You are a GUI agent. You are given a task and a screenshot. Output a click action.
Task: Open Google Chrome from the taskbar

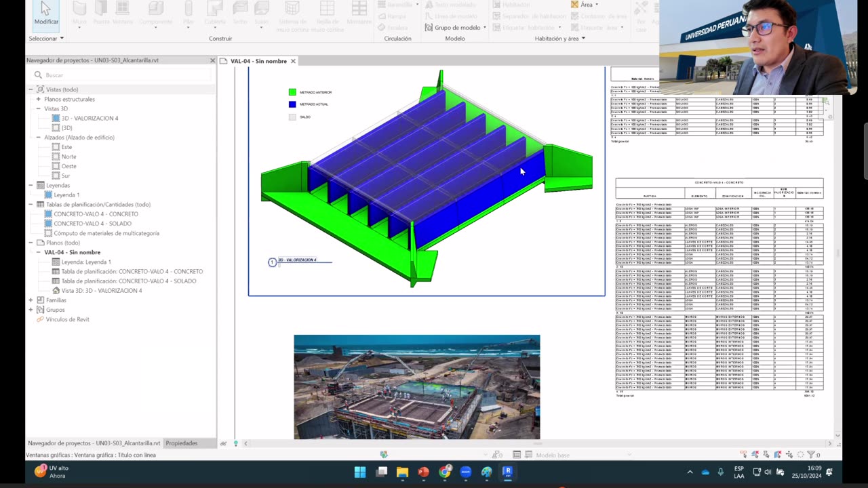[445, 472]
